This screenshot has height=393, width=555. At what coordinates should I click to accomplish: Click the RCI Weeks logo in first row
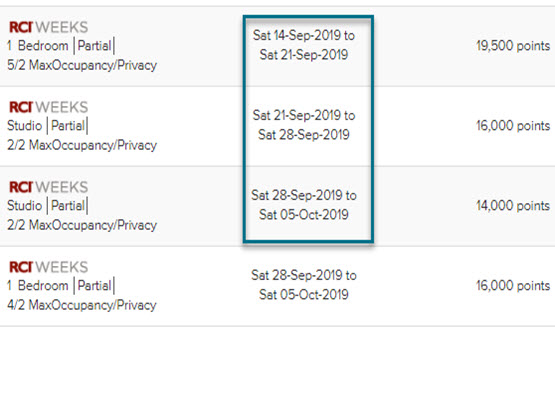tap(48, 27)
